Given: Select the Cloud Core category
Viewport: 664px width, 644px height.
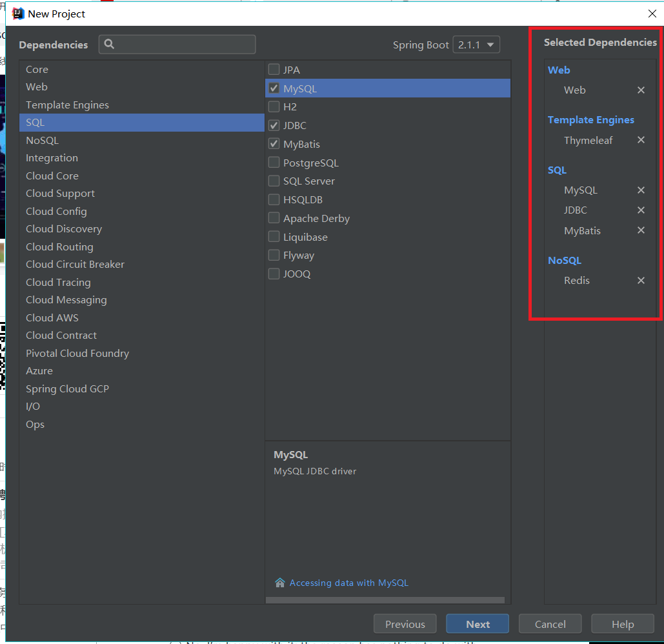Looking at the screenshot, I should (x=142, y=176).
